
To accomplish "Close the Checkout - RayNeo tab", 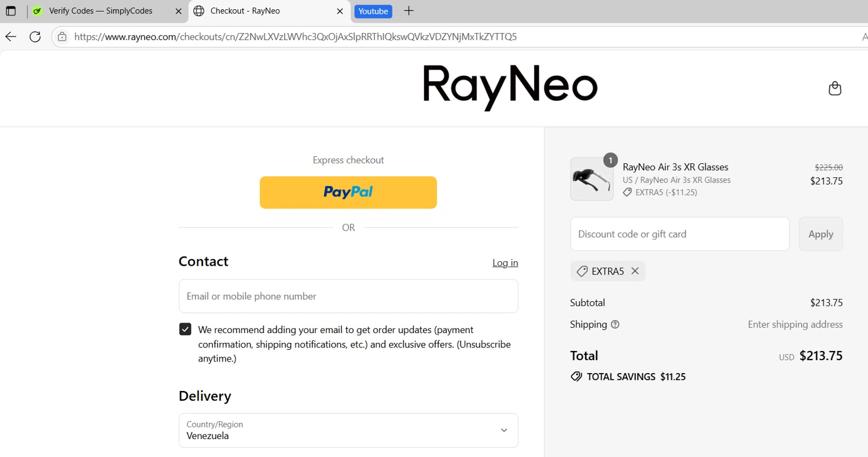I will point(340,11).
